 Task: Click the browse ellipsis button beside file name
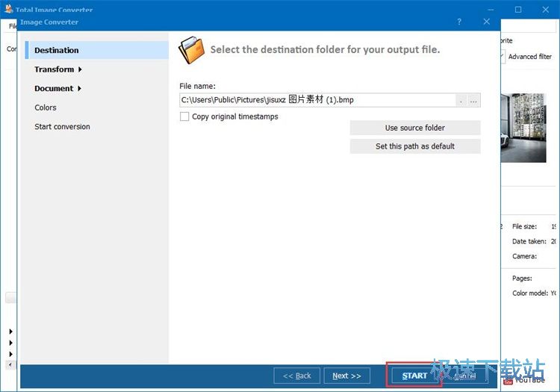point(473,100)
